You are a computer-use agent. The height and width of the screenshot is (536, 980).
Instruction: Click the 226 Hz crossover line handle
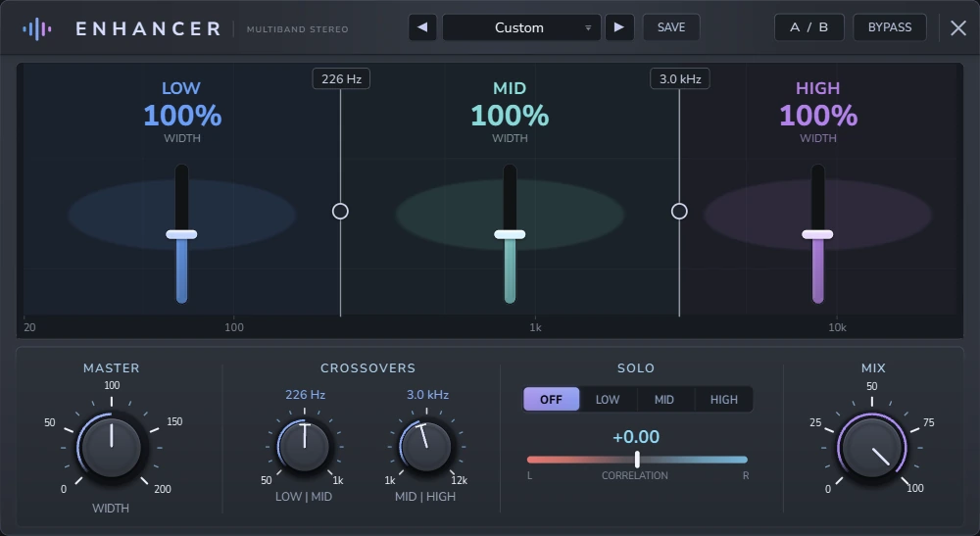point(340,211)
